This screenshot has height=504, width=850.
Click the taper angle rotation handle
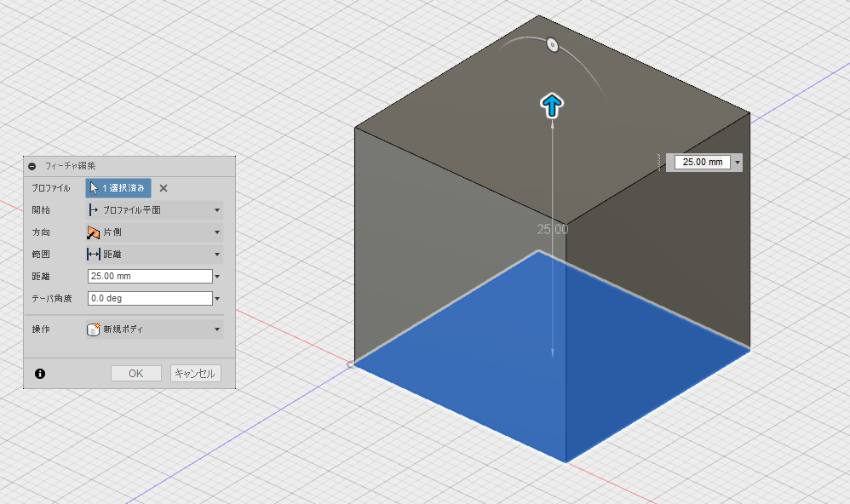(553, 44)
